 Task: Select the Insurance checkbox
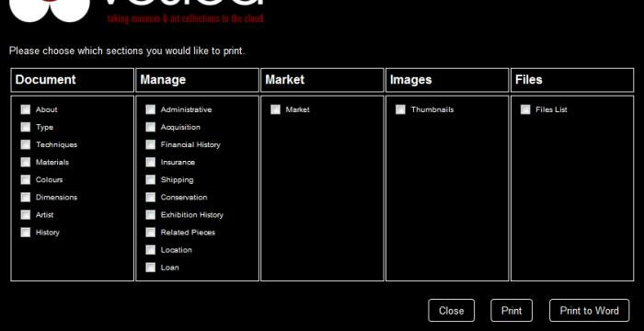coord(151,162)
